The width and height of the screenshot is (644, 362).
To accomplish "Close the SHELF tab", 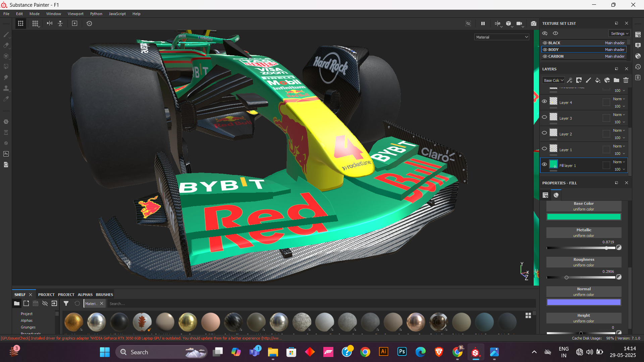I will point(31,295).
